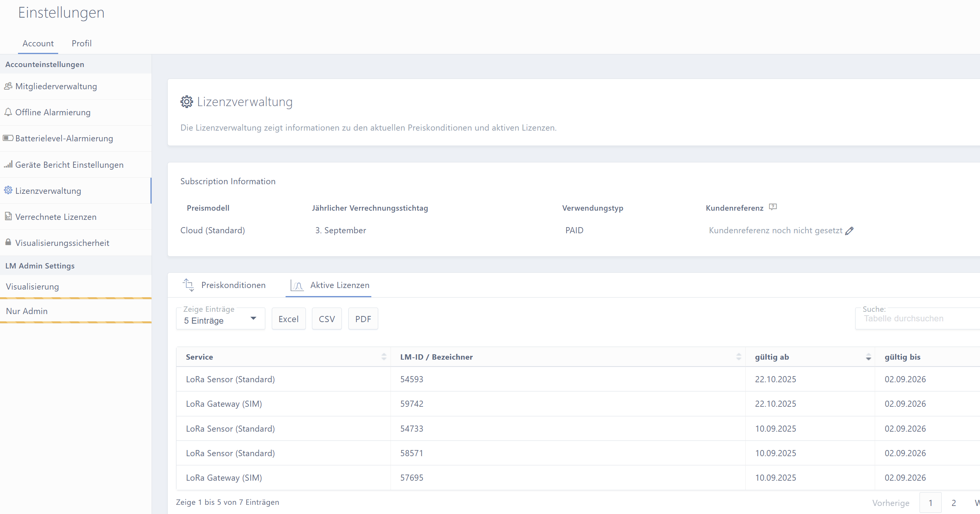The height and width of the screenshot is (514, 980).
Task: Click the Kundenreferenz help question icon
Action: click(x=773, y=207)
